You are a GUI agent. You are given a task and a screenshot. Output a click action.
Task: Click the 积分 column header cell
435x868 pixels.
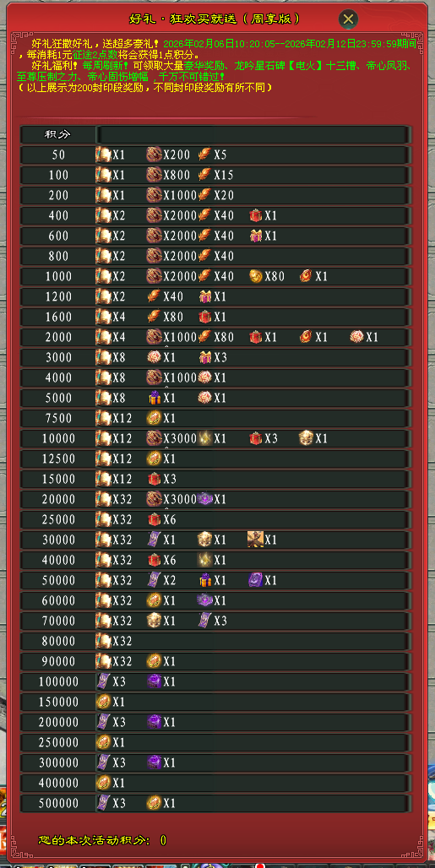58,134
